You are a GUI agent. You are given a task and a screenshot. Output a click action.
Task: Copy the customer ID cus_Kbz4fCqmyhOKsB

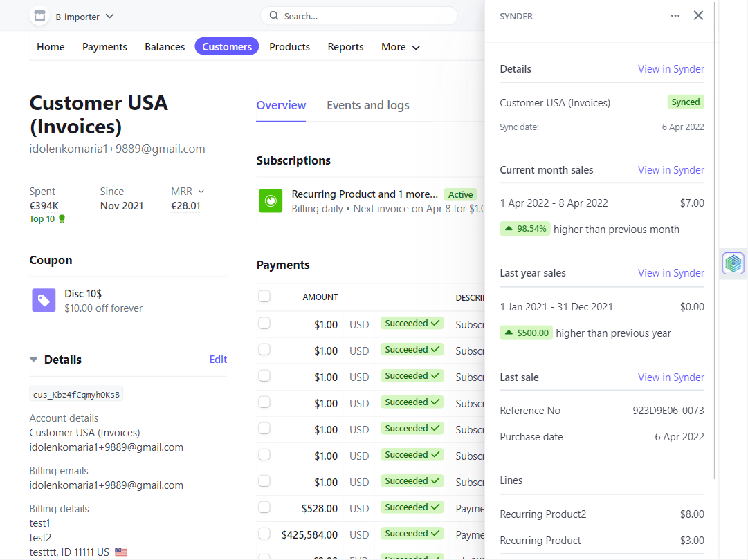pos(76,394)
